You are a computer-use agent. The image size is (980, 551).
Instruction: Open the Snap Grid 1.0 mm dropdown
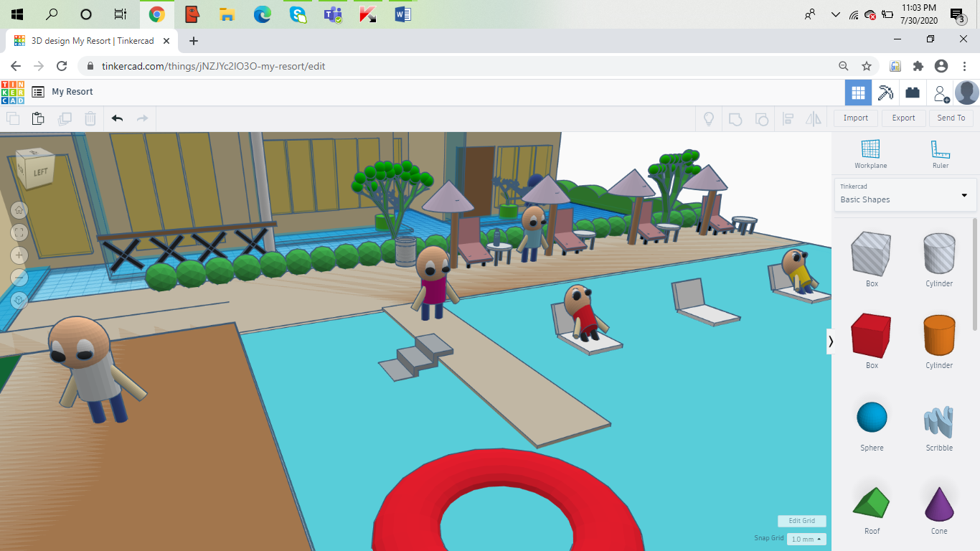pos(806,539)
